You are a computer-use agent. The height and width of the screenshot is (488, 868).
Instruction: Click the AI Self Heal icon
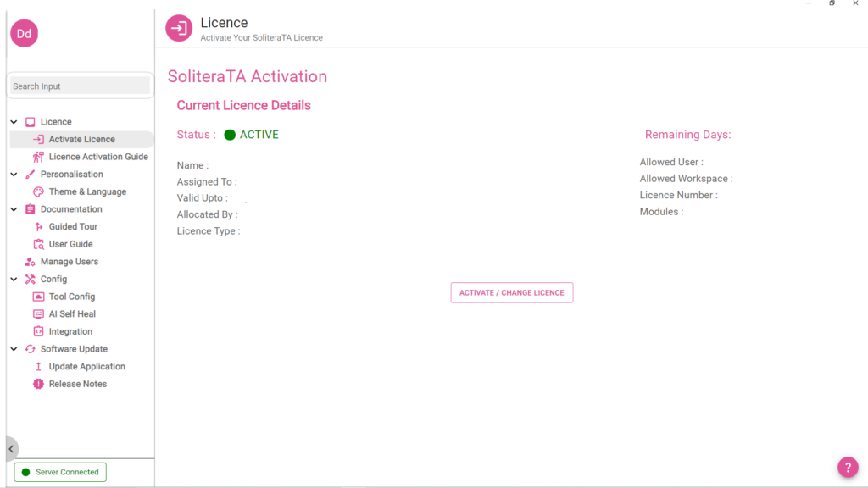[x=38, y=314]
